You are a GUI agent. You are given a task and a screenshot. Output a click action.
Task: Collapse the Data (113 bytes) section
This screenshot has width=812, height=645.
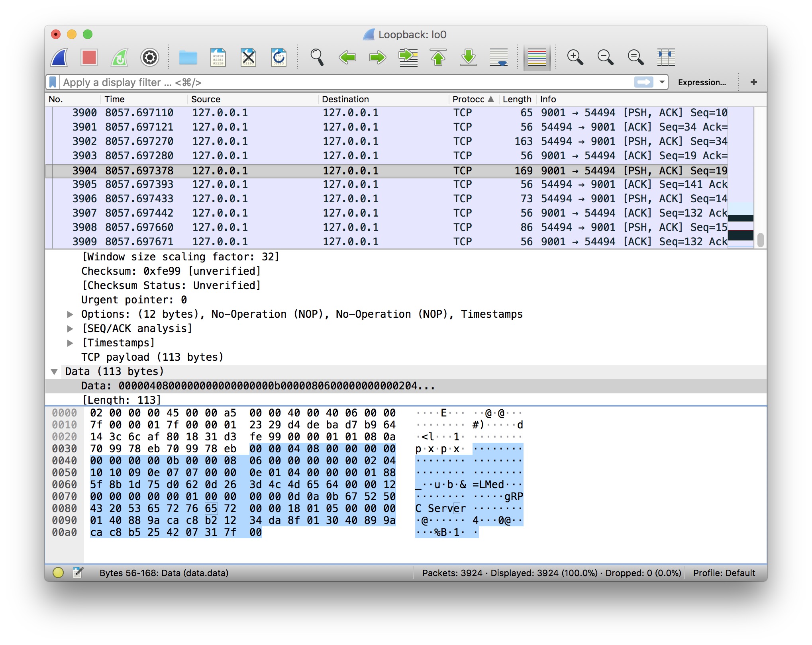coord(55,371)
